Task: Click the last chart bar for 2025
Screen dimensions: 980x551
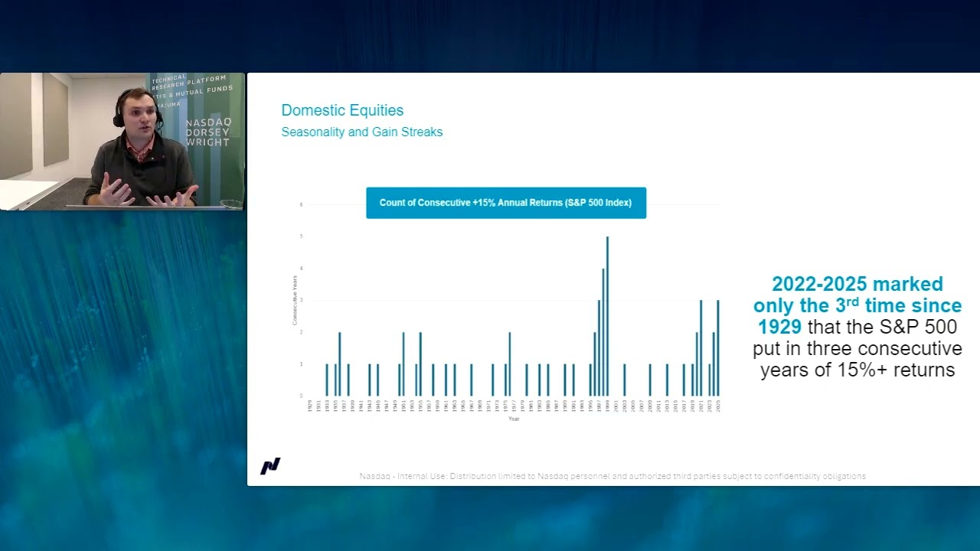Action: [717, 348]
